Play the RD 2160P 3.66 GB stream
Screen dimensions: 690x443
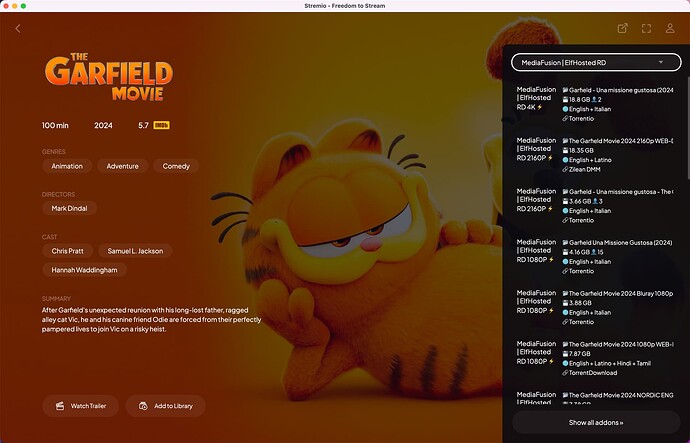coord(595,205)
